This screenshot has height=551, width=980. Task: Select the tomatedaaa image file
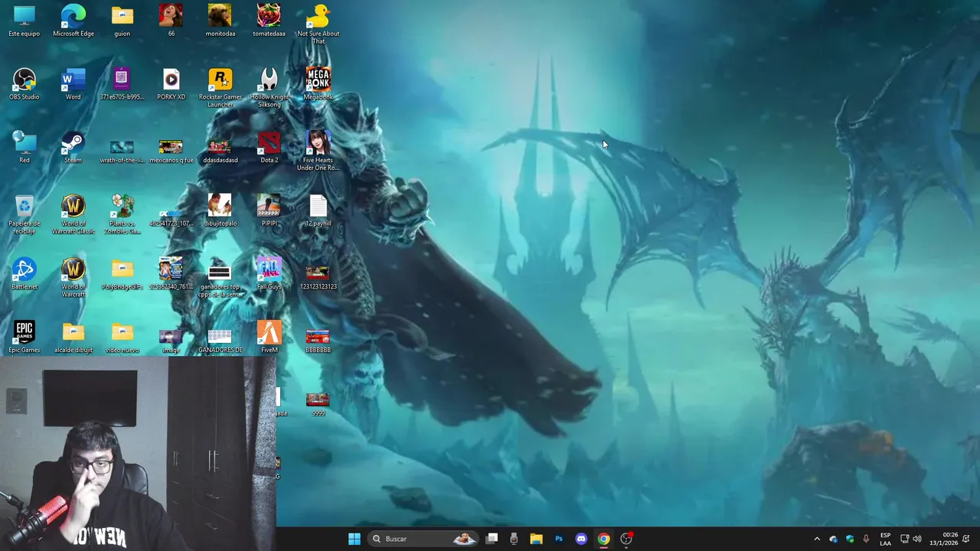point(269,21)
